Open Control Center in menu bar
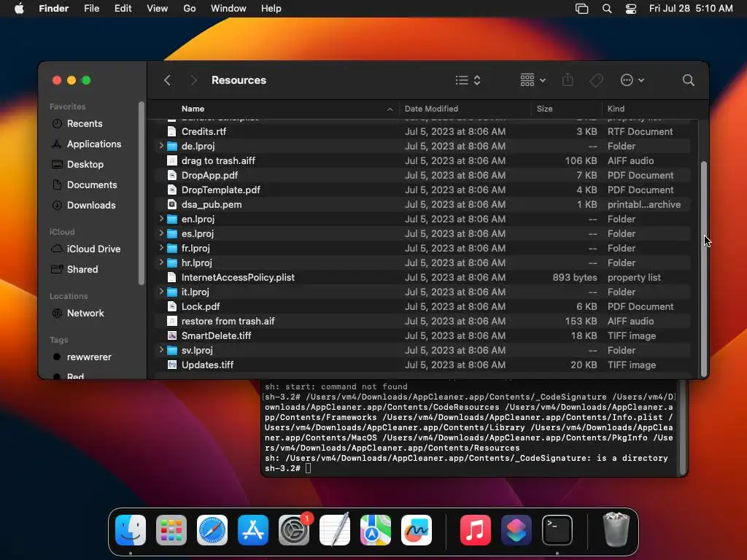This screenshot has height=560, width=747. tap(631, 9)
